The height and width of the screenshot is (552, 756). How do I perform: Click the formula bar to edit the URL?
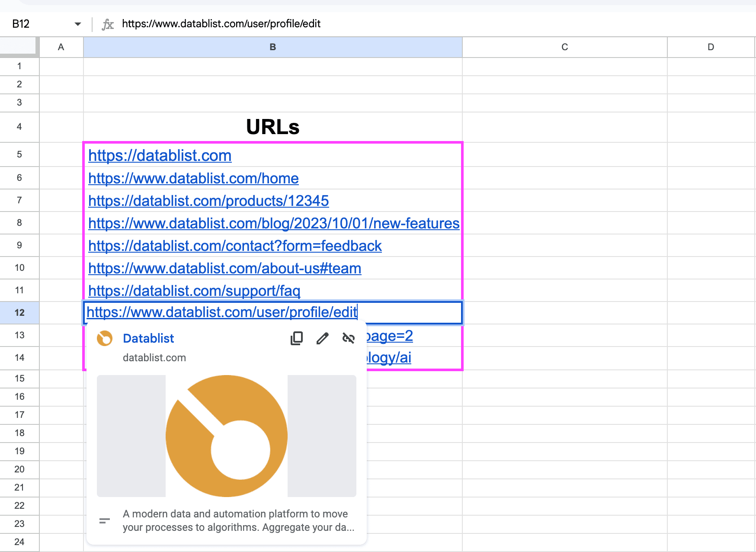coord(221,24)
